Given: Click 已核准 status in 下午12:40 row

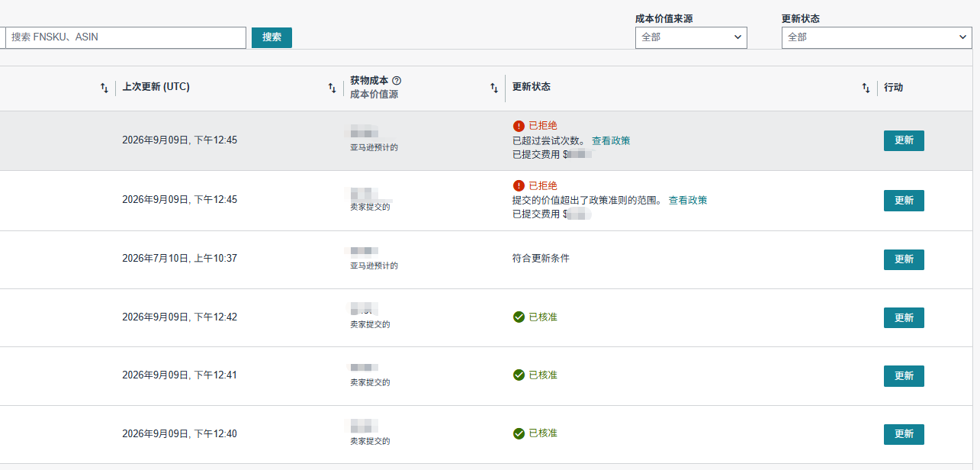Looking at the screenshot, I should click(543, 433).
